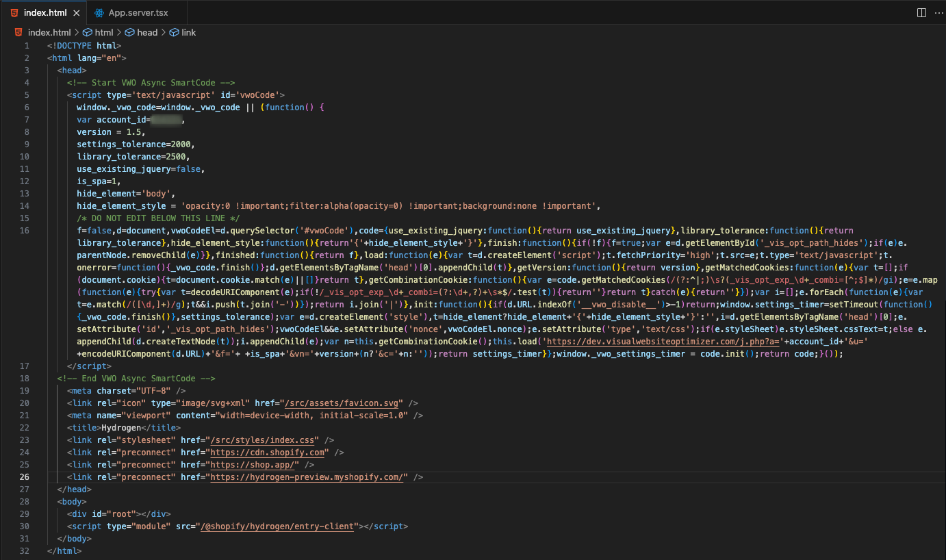Split the editor to the right
Viewport: 946px width, 560px height.
click(x=921, y=13)
